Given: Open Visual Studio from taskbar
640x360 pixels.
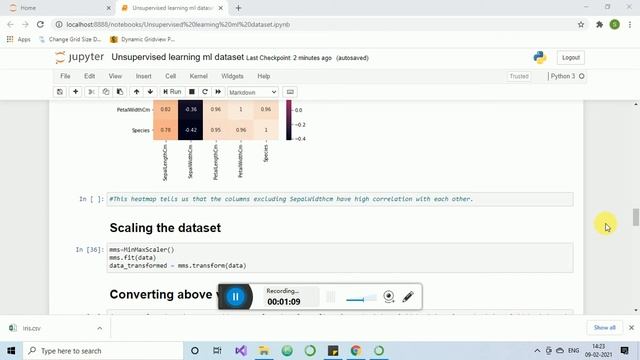Looking at the screenshot, I should point(241,351).
